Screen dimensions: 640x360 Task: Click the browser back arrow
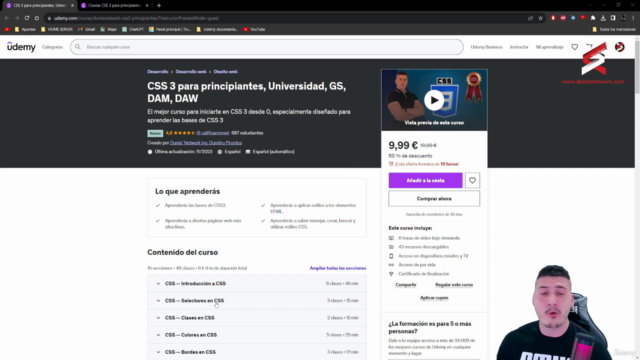pos(7,18)
